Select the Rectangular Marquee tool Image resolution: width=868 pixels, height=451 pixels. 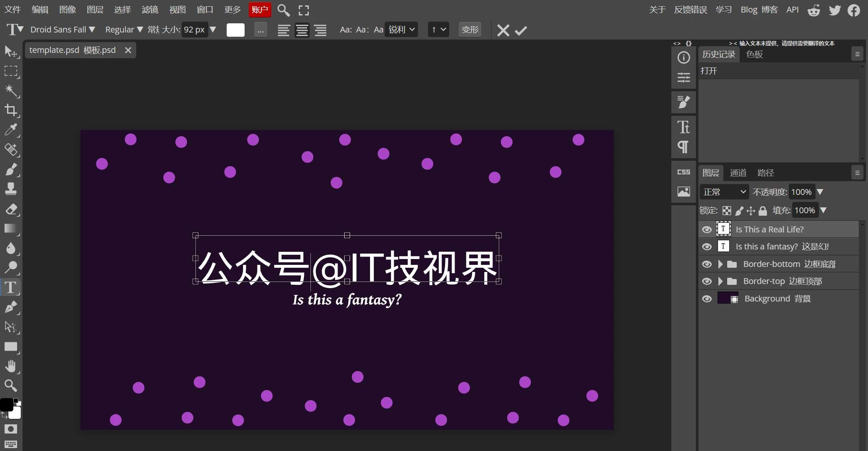click(x=11, y=71)
